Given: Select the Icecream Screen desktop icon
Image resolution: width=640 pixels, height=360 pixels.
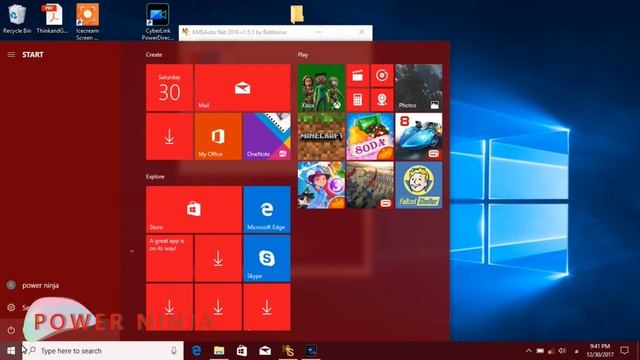Looking at the screenshot, I should [x=87, y=22].
